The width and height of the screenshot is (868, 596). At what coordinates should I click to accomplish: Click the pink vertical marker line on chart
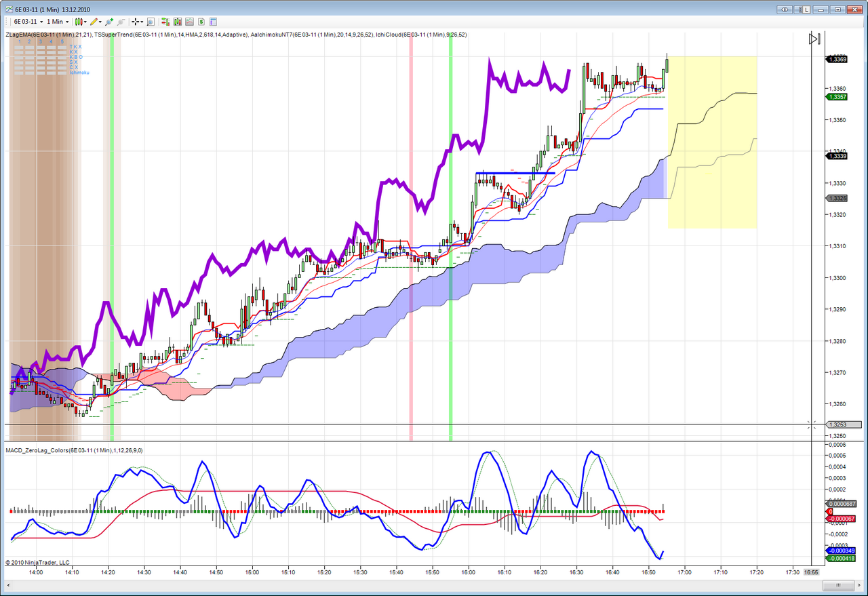point(410,237)
